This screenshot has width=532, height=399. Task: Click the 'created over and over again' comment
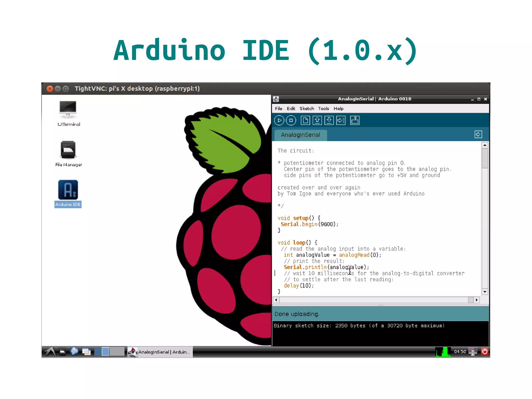click(x=319, y=187)
